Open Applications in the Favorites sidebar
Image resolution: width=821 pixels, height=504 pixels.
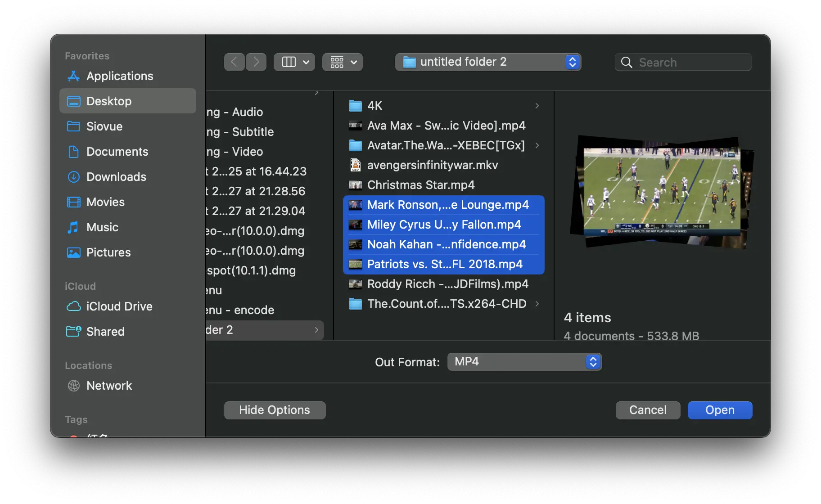coord(128,76)
